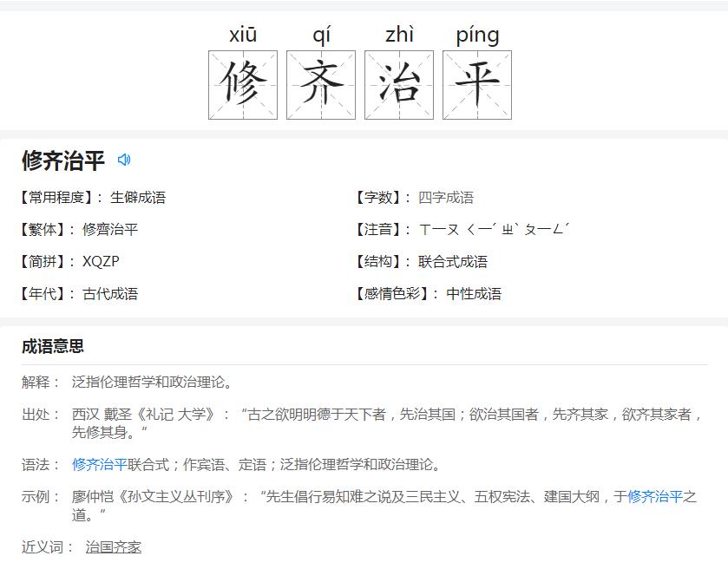Click the 成语意思 section heading
The width and height of the screenshot is (728, 569).
pos(53,347)
